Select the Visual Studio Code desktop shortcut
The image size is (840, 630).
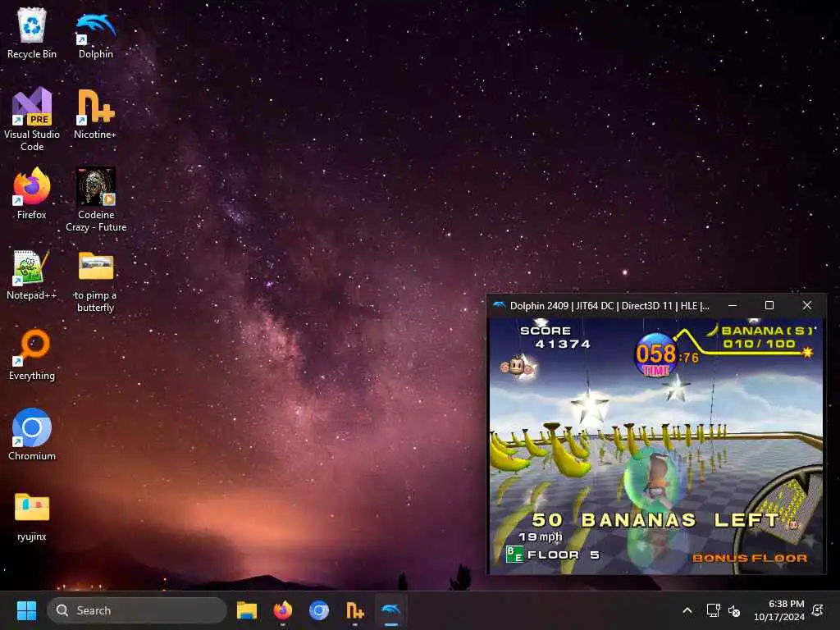(x=32, y=120)
